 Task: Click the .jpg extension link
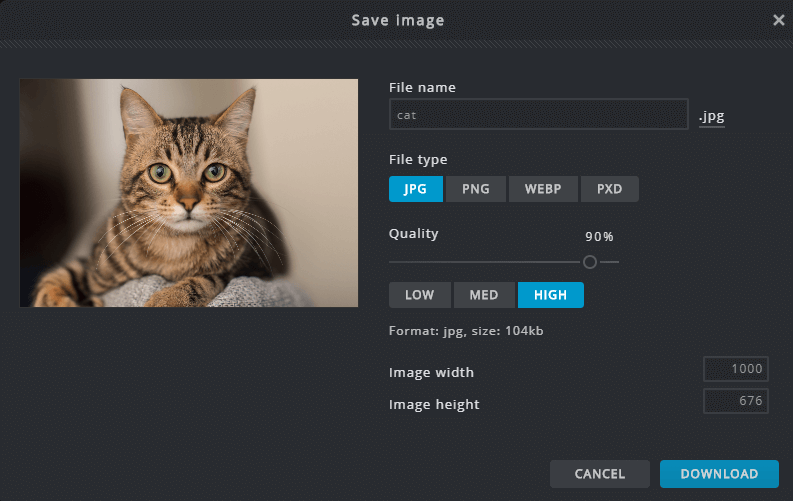click(x=711, y=117)
